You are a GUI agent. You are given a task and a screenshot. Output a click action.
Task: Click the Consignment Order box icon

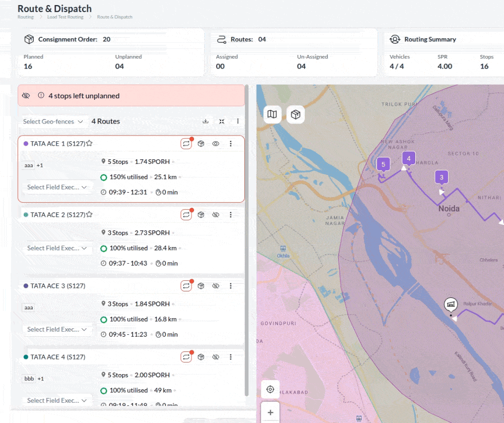[x=29, y=39]
